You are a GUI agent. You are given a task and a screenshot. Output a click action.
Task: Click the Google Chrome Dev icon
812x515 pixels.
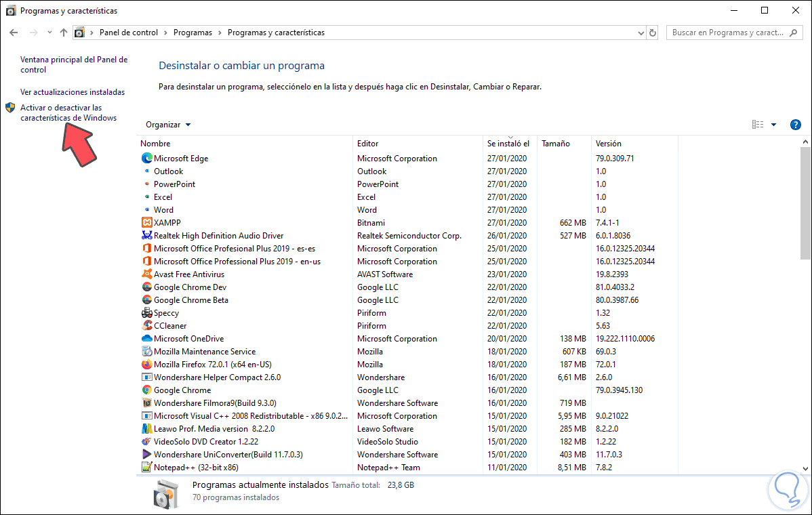[146, 287]
